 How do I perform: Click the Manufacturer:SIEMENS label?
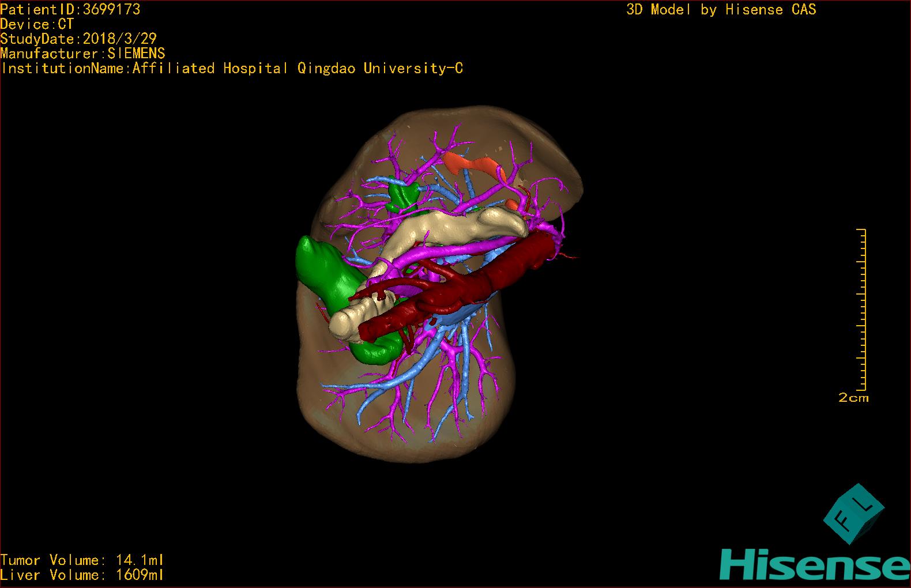click(83, 54)
